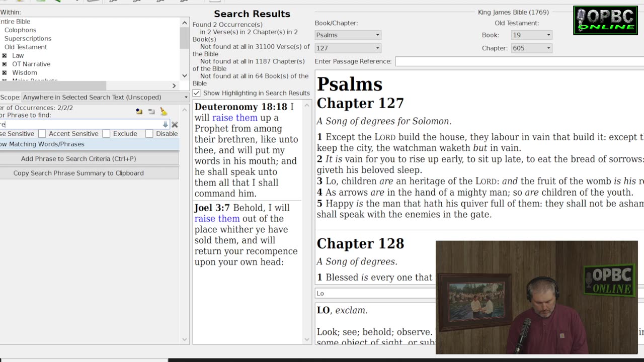Click the open search file folder icon
Screen dimensions: 644x362
click(139, 112)
